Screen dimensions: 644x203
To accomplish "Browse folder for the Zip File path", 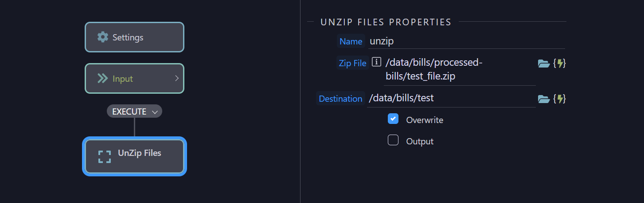I will pos(543,64).
